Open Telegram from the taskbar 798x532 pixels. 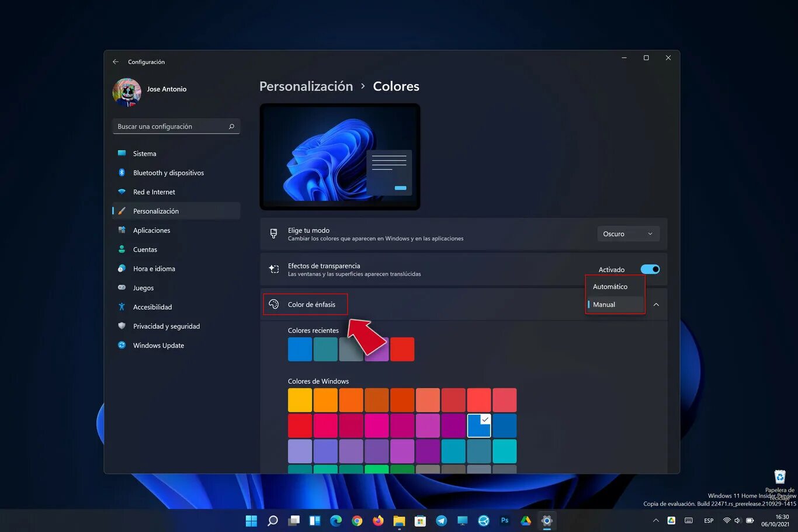441,521
